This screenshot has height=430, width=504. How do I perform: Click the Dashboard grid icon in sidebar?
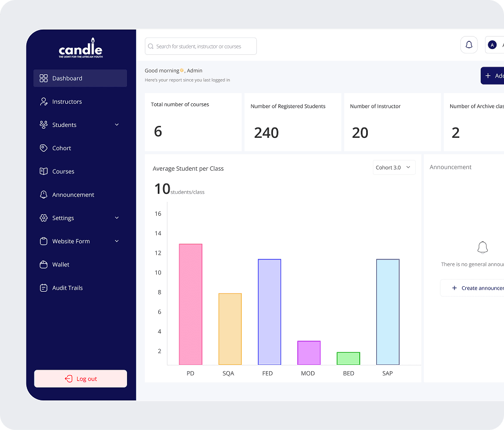[44, 79]
